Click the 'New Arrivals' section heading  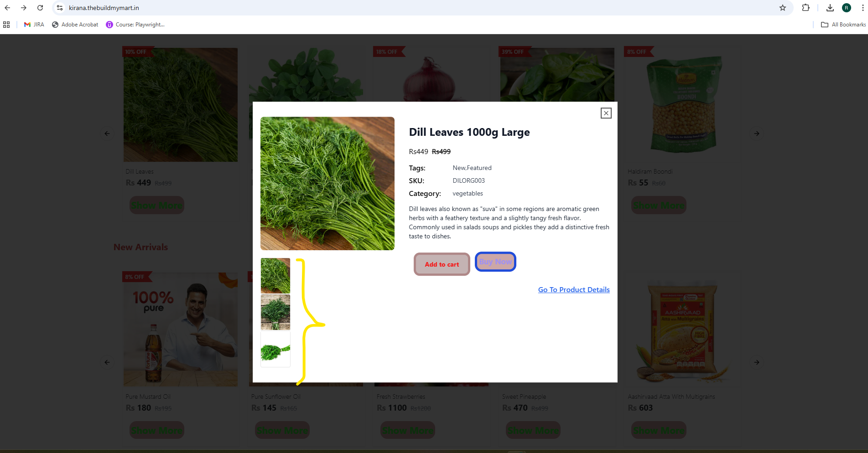coord(140,247)
